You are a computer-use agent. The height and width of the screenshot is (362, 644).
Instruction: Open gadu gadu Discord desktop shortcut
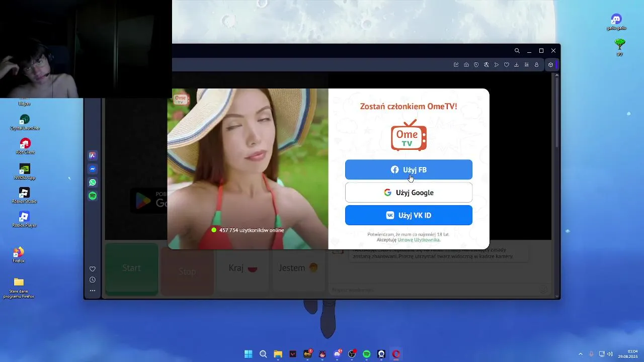pos(616,22)
